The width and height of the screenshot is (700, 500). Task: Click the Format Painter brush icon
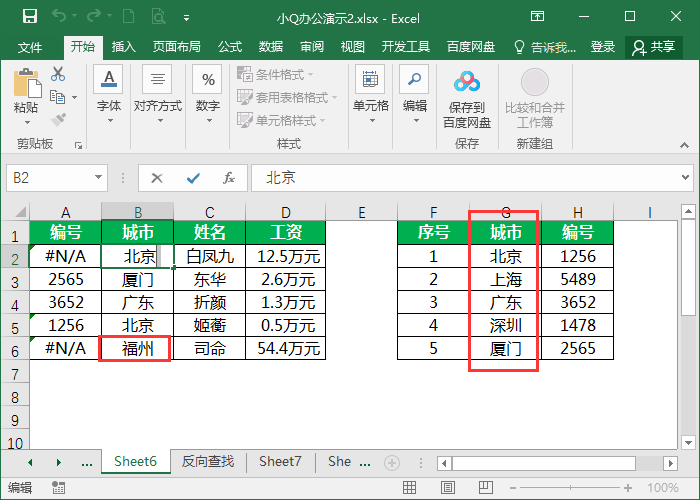click(58, 120)
